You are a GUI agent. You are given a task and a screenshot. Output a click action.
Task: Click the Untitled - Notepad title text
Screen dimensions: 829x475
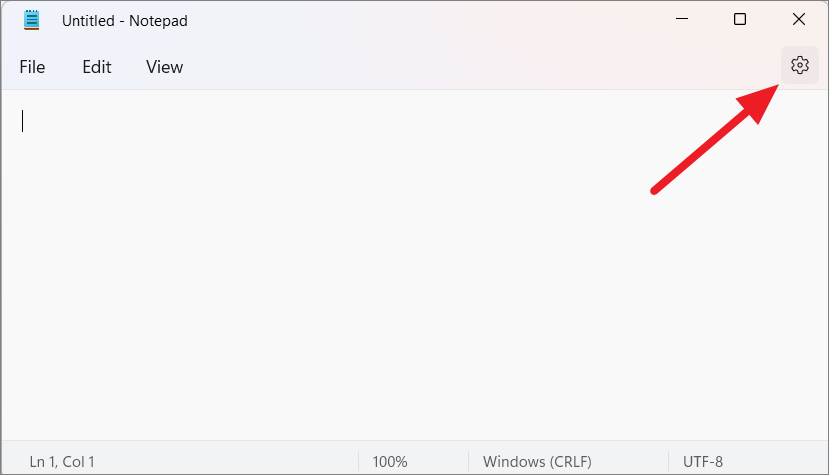[x=125, y=21]
